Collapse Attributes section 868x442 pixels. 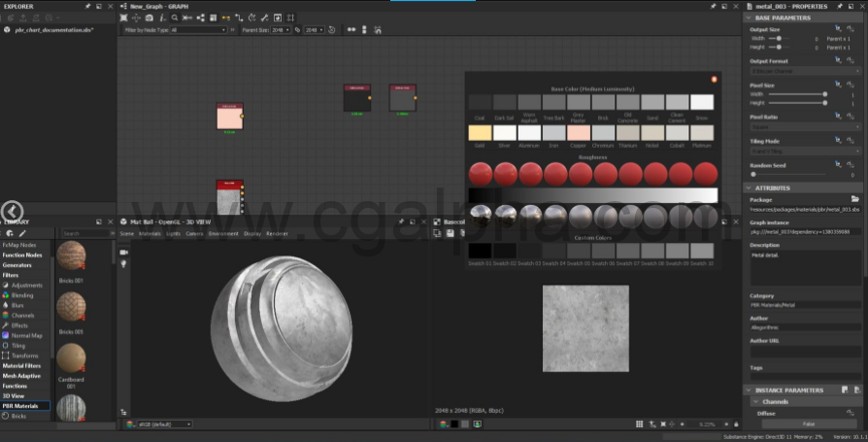(x=749, y=187)
